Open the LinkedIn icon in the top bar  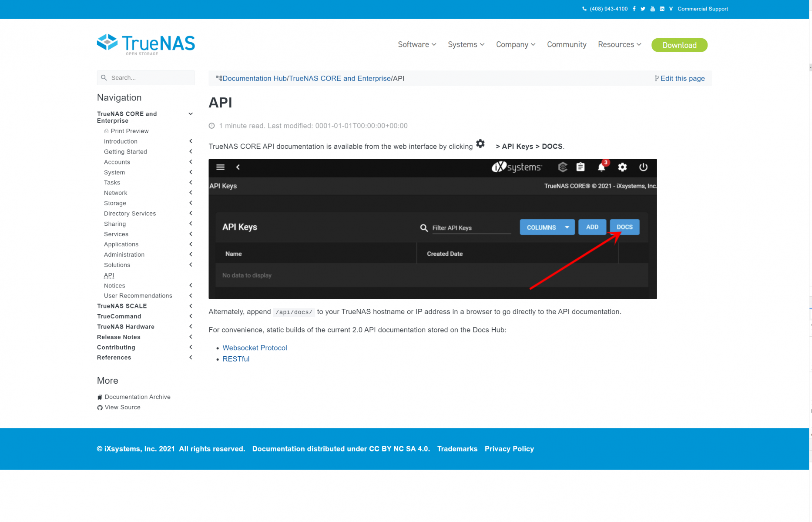[662, 9]
